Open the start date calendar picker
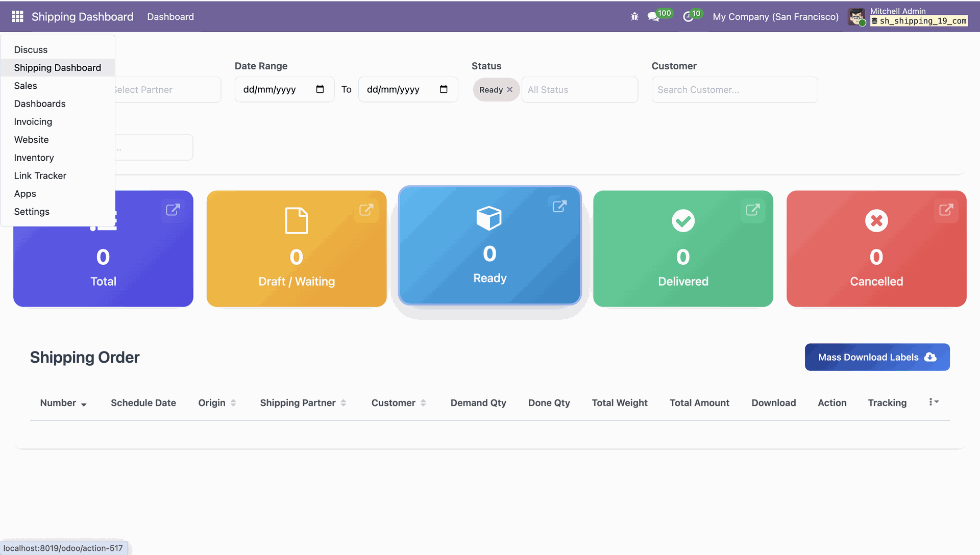 pyautogui.click(x=320, y=90)
